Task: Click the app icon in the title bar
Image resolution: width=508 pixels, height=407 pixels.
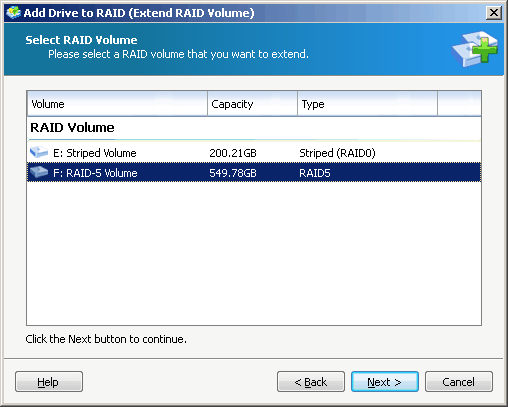Action: [13, 13]
